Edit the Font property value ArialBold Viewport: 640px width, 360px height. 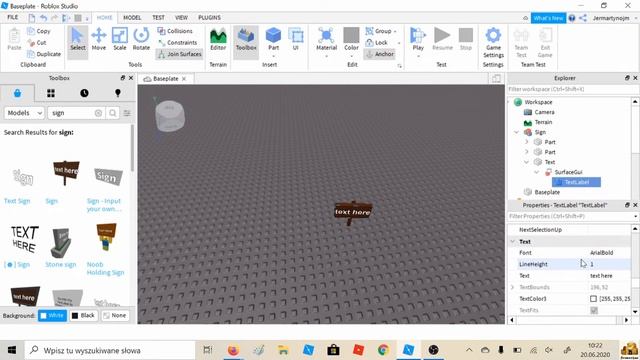point(601,253)
